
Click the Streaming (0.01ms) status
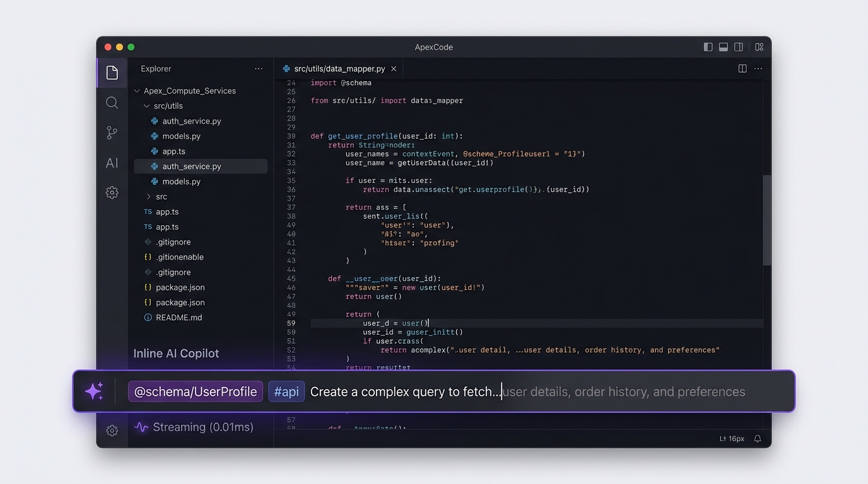(x=202, y=427)
